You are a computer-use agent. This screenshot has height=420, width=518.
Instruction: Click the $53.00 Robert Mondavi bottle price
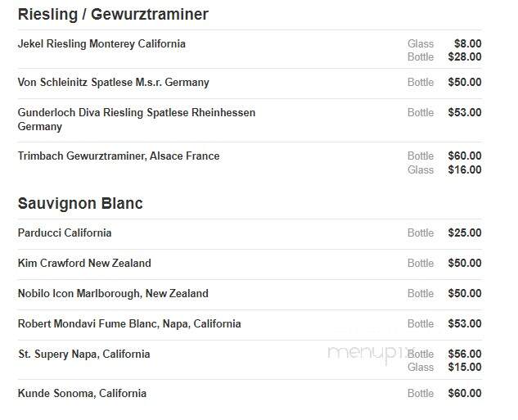pos(465,323)
